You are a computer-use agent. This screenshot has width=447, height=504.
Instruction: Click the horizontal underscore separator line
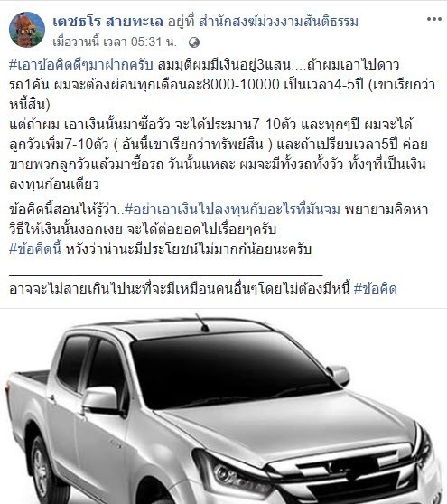click(166, 275)
